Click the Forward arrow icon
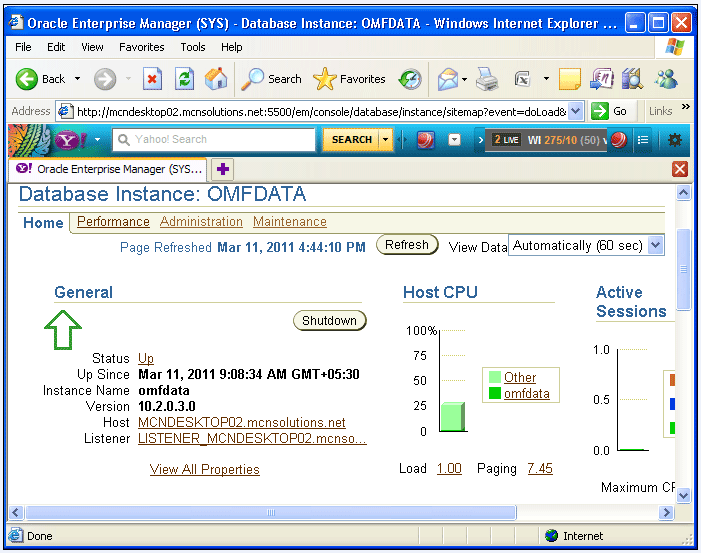The width and height of the screenshot is (701, 553). point(105,79)
